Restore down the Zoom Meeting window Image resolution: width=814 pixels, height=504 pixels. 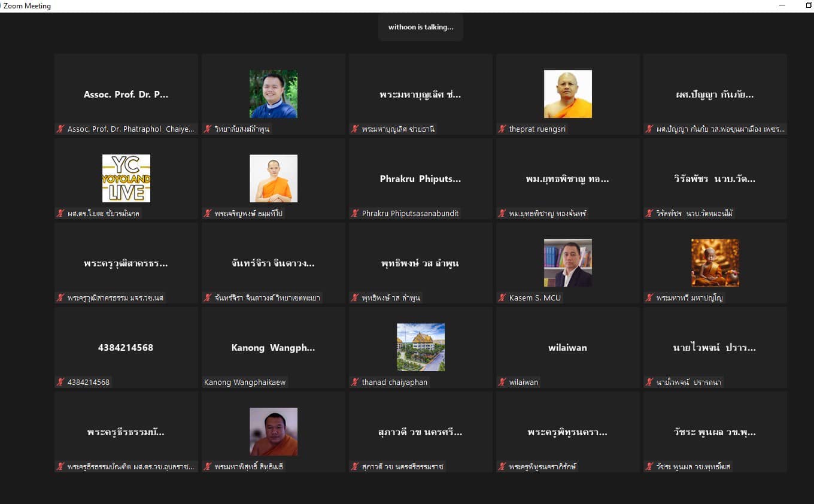tap(809, 5)
